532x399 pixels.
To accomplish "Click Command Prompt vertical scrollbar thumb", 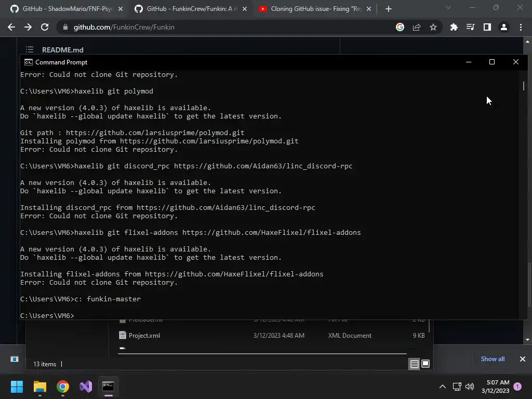I will (x=524, y=86).
